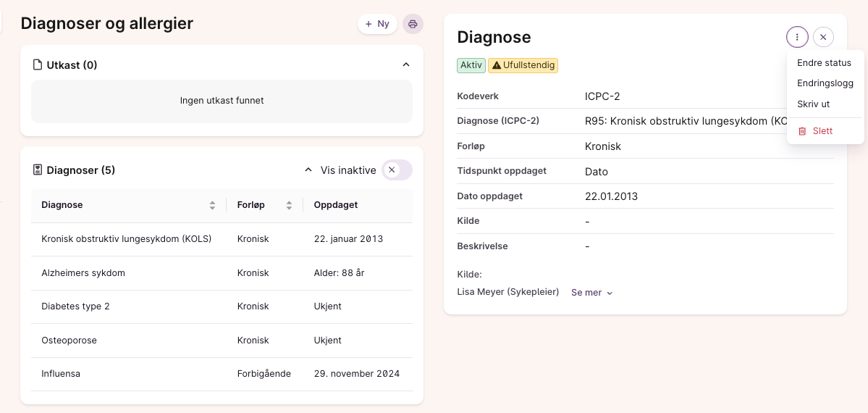Collapse the Diagnoser section chevron
The width and height of the screenshot is (868, 413).
(x=308, y=170)
